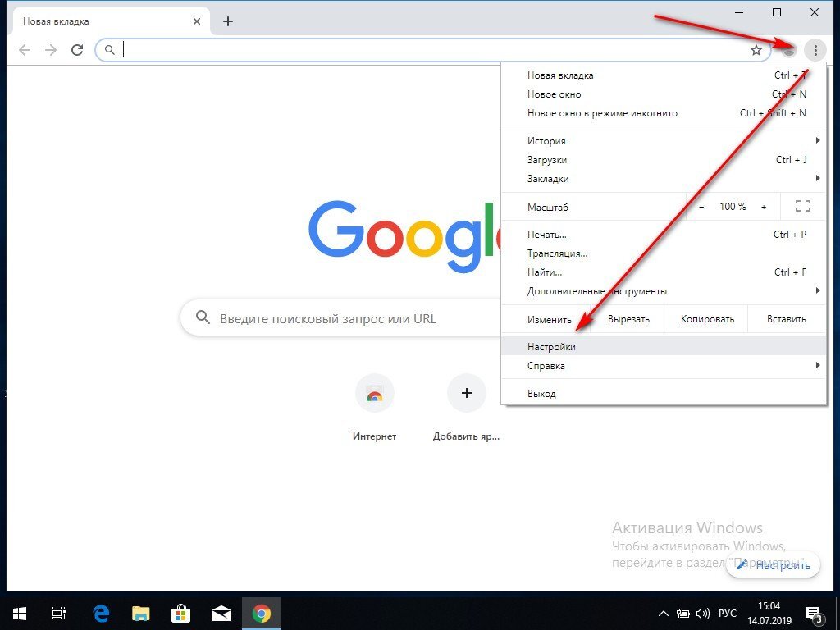Screen dimensions: 840x630
Task: Select Выход to quit Chrome
Action: 664,393
